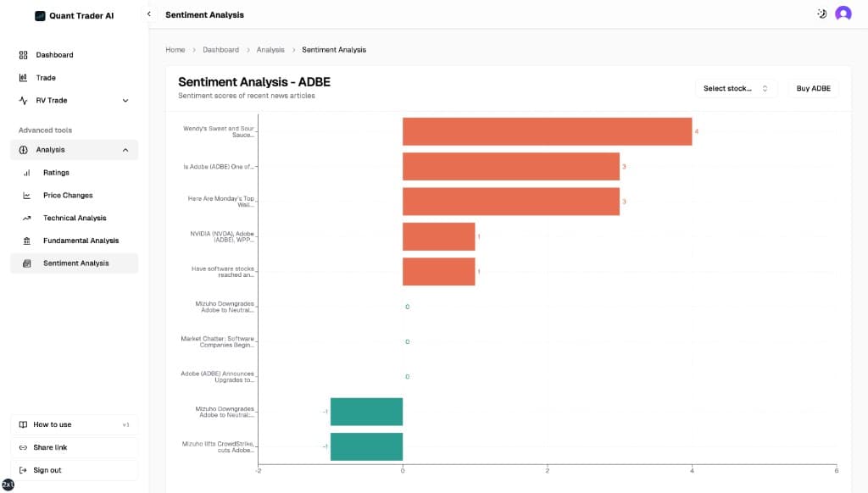The height and width of the screenshot is (493, 868).
Task: Click the Analysis breadcrumb item
Action: point(270,49)
